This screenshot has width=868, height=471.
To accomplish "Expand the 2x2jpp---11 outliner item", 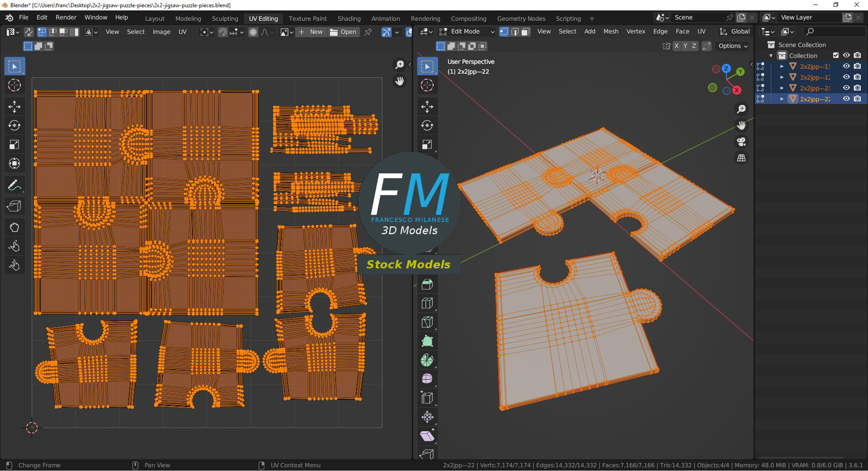I will click(x=782, y=66).
